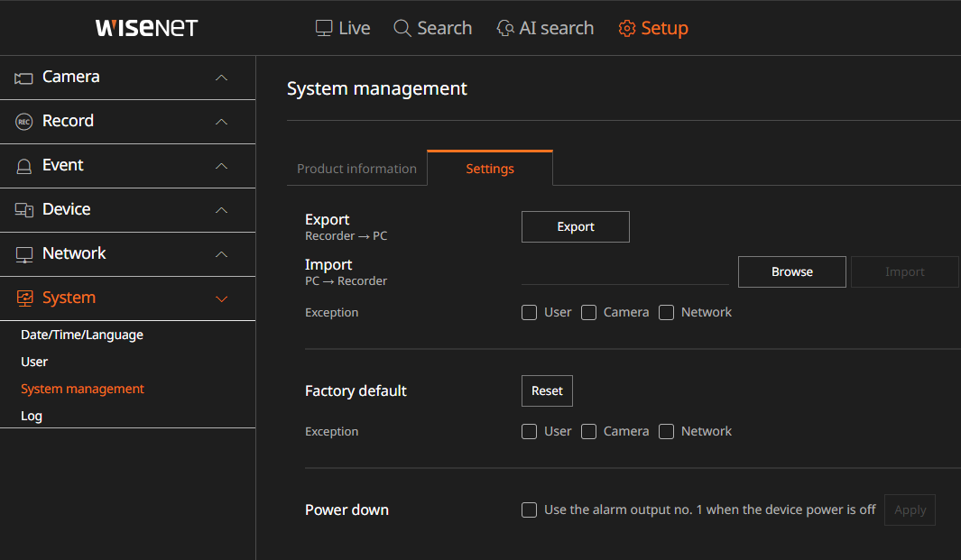Click the Import file path field
Image resolution: width=961 pixels, height=560 pixels.
coord(624,271)
